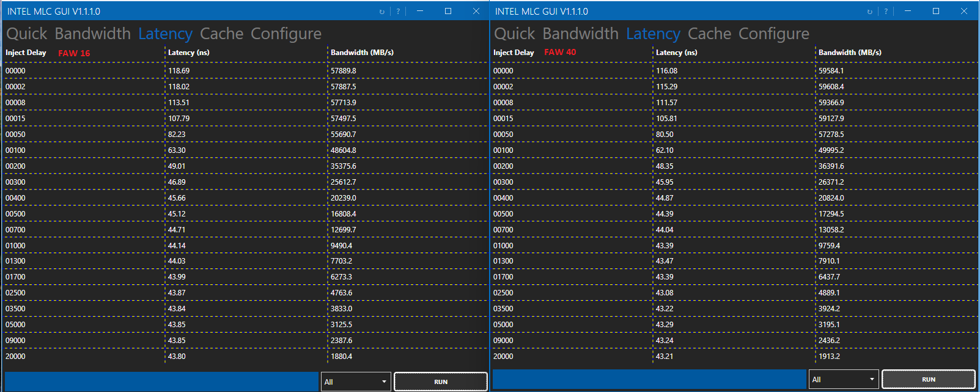Go to Cache tab in the FAW 40 window
980x392 pixels.
pos(710,34)
